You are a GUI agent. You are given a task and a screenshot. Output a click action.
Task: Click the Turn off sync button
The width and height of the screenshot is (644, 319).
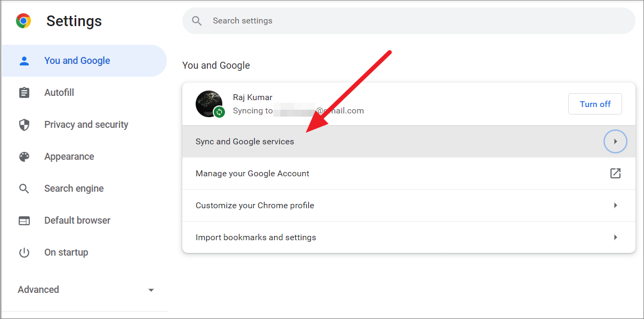tap(595, 104)
